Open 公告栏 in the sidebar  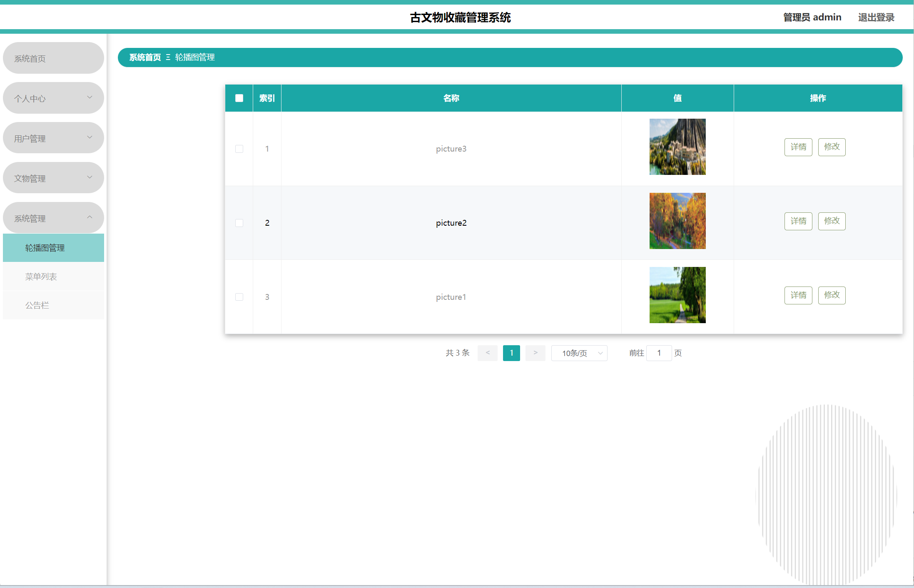tap(37, 305)
